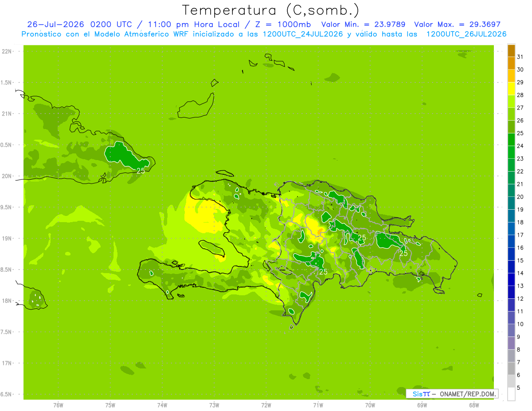The height and width of the screenshot is (411, 532).
Task: Click the colorbar label "9"
Action: tap(519, 337)
